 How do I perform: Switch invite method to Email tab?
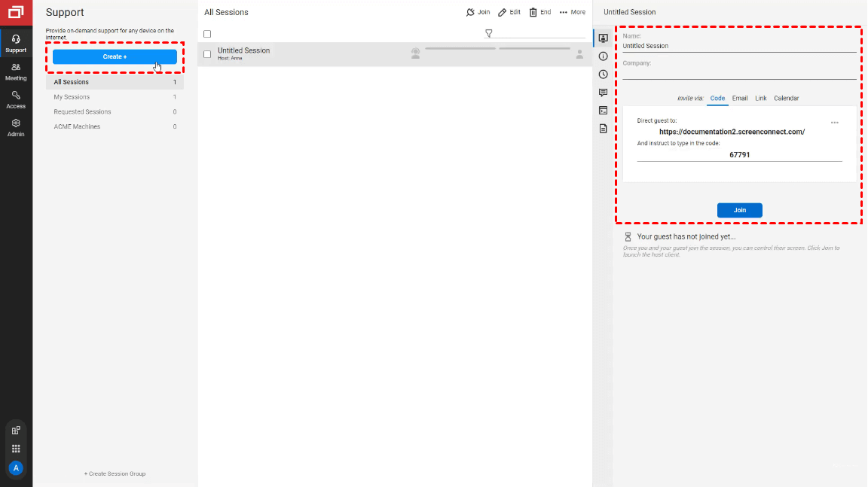[739, 99]
